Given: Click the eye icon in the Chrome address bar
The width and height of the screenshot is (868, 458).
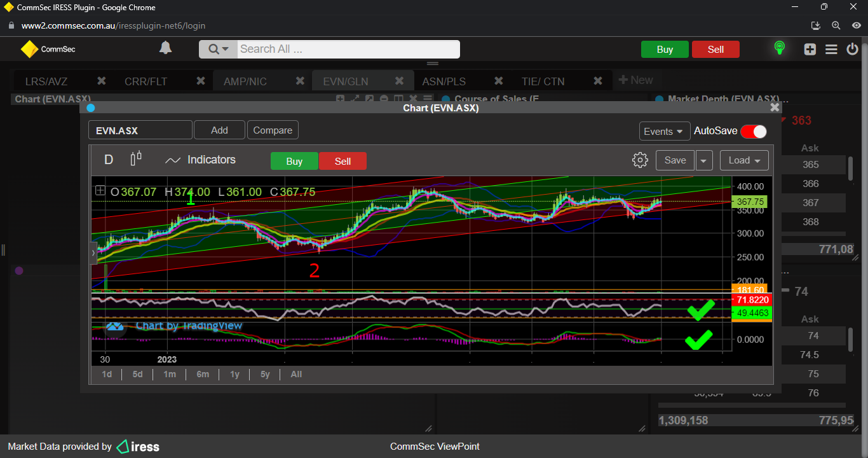Looking at the screenshot, I should coord(857,25).
